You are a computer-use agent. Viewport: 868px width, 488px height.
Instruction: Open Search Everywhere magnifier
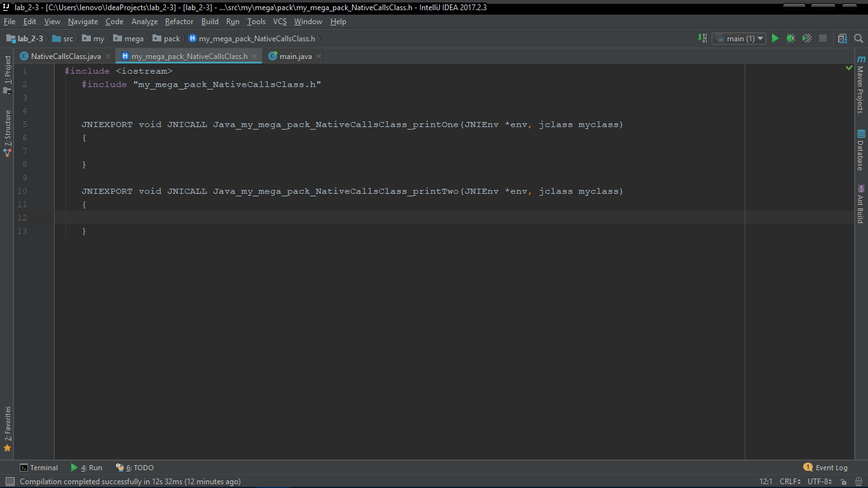(858, 38)
